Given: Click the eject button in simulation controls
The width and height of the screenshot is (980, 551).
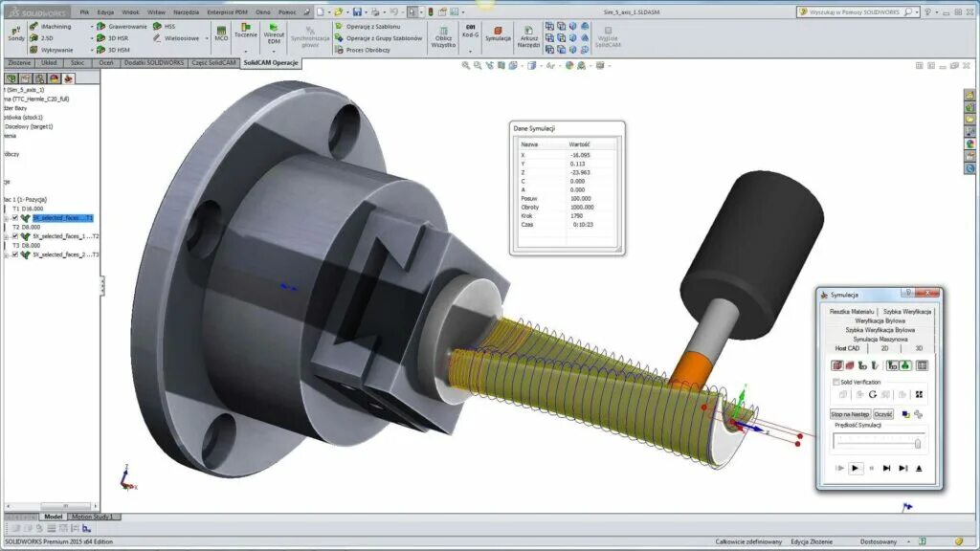Looking at the screenshot, I should 919,468.
